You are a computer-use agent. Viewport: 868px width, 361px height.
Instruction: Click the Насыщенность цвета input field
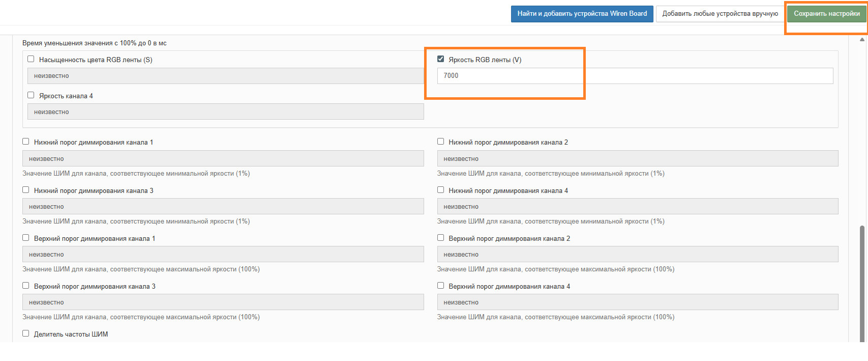pyautogui.click(x=226, y=76)
